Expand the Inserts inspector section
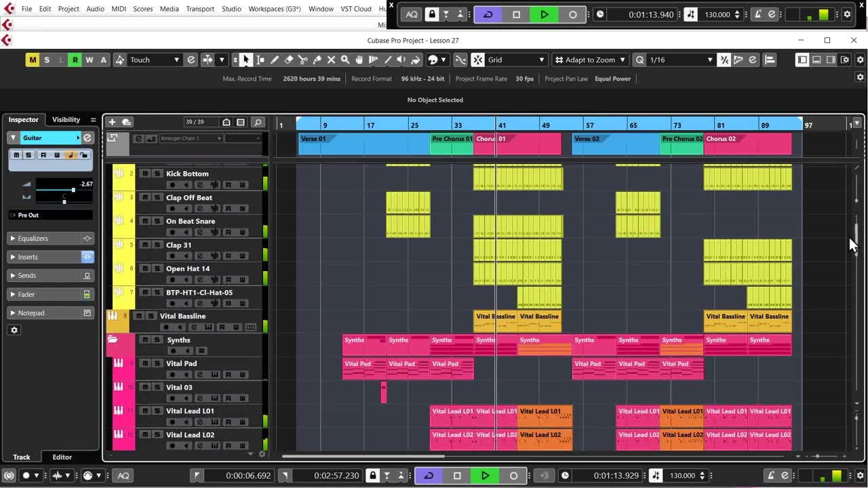This screenshot has height=488, width=868. [43, 257]
